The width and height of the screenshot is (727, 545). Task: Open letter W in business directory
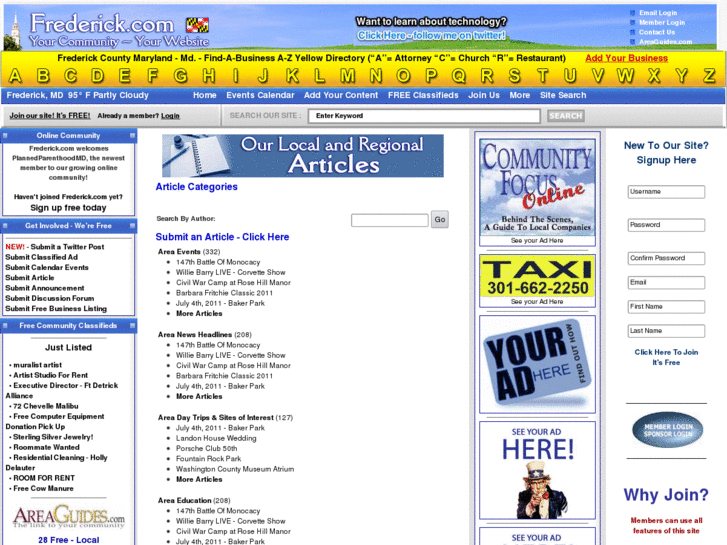click(x=625, y=76)
